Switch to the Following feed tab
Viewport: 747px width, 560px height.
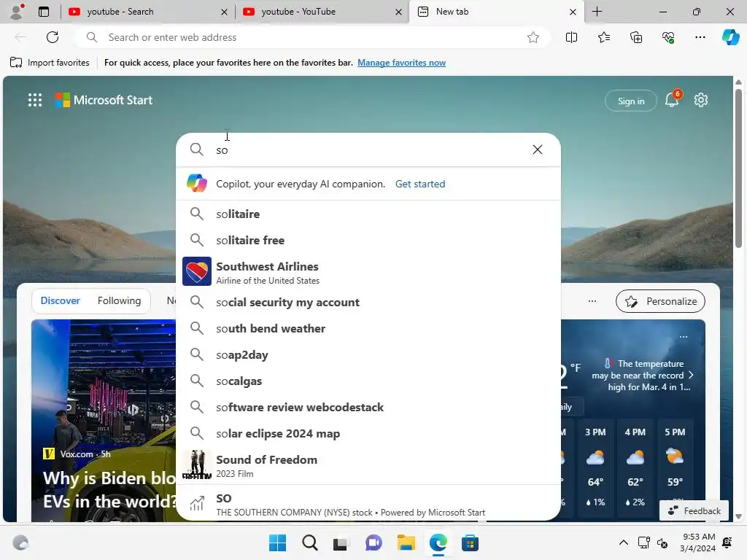[x=119, y=300]
